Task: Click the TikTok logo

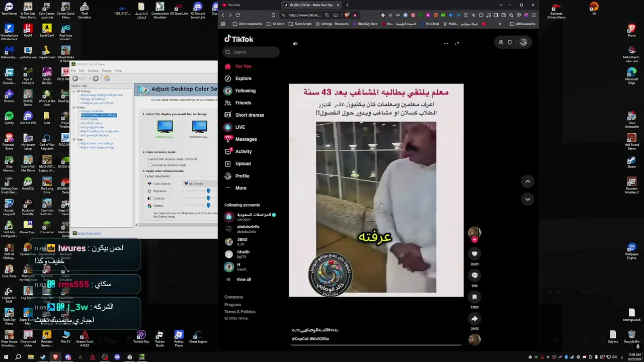Action: pyautogui.click(x=239, y=39)
